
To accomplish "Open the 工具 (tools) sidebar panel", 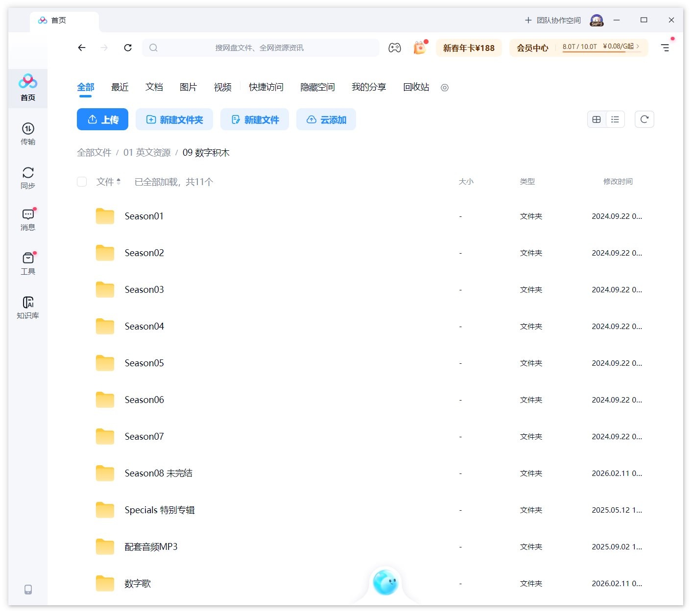I will click(x=27, y=262).
